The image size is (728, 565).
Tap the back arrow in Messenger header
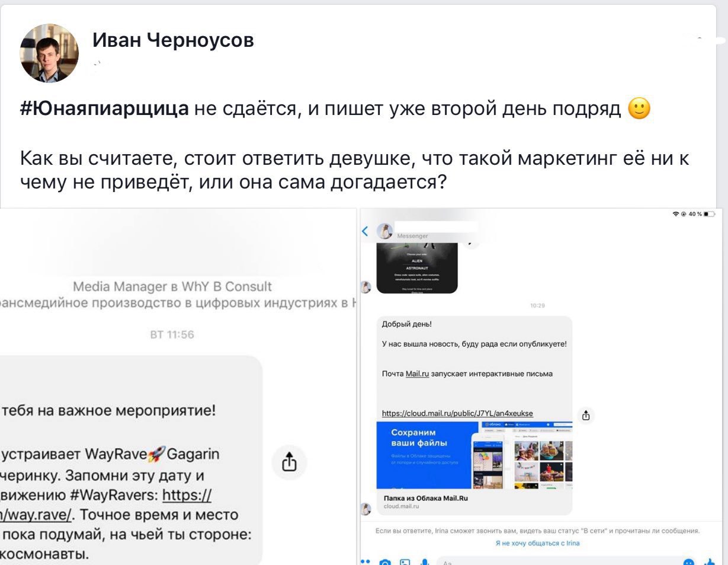(365, 231)
